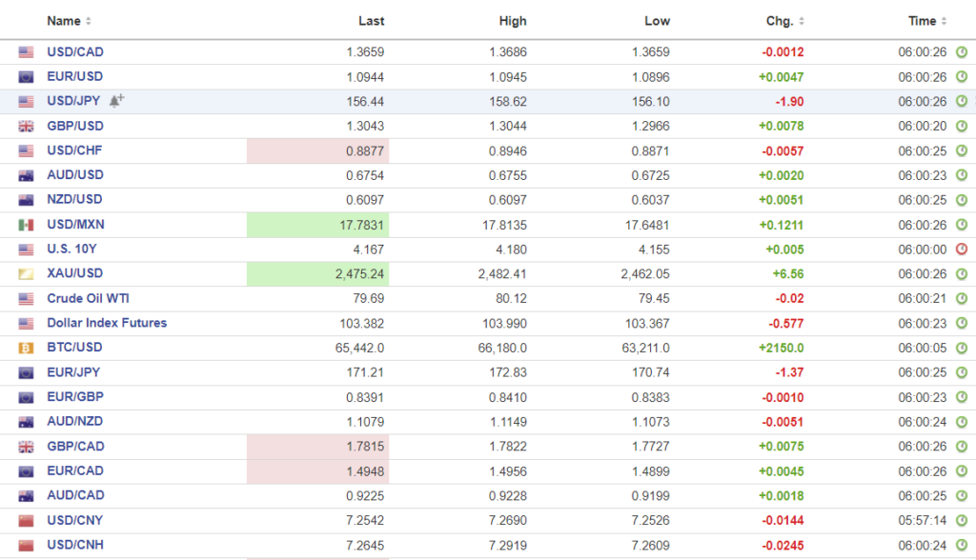The image size is (976, 560).
Task: Click the UK flag icon beside GBP/USD
Action: (26, 126)
